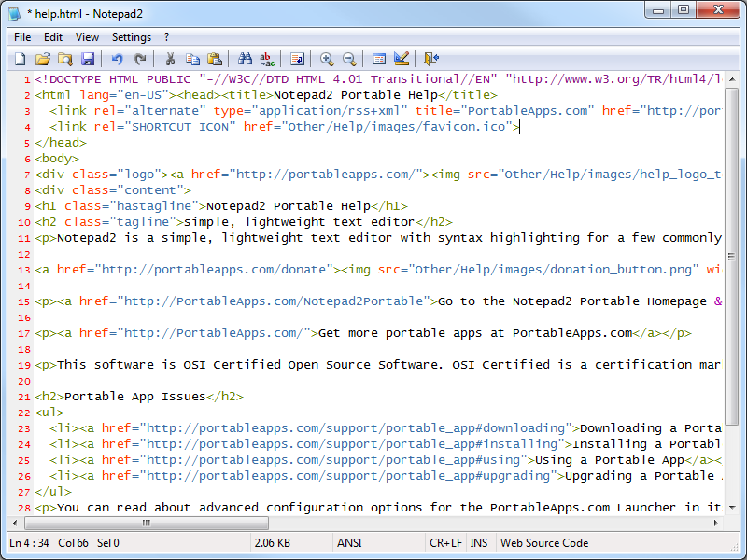
Task: Open Replace dialog from toolbar
Action: pyautogui.click(x=268, y=59)
